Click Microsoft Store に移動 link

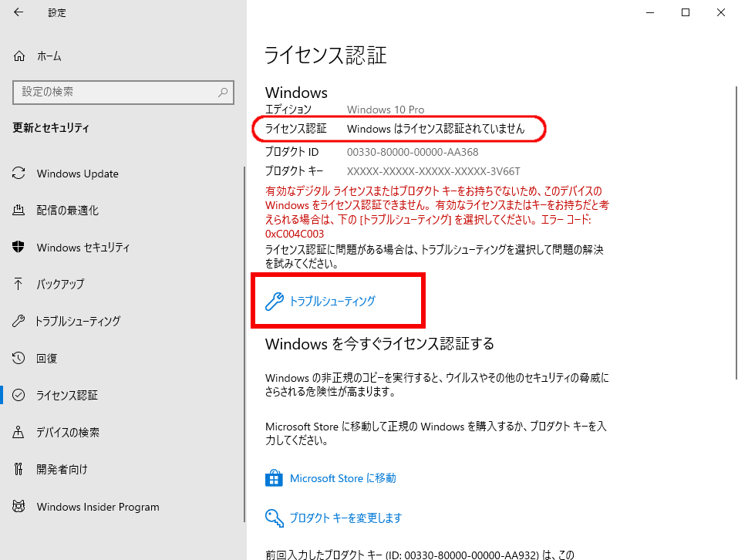342,478
